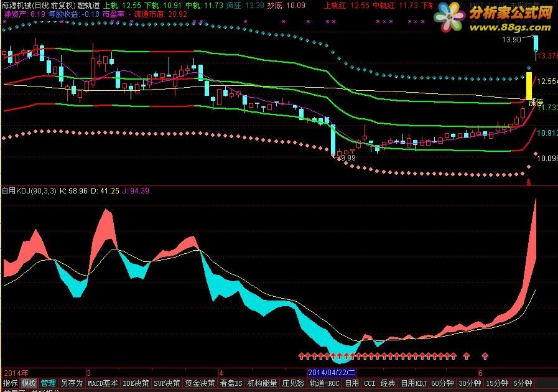Select 资金决策 indicator tab
Screen dimensions: 558x392
point(200,383)
